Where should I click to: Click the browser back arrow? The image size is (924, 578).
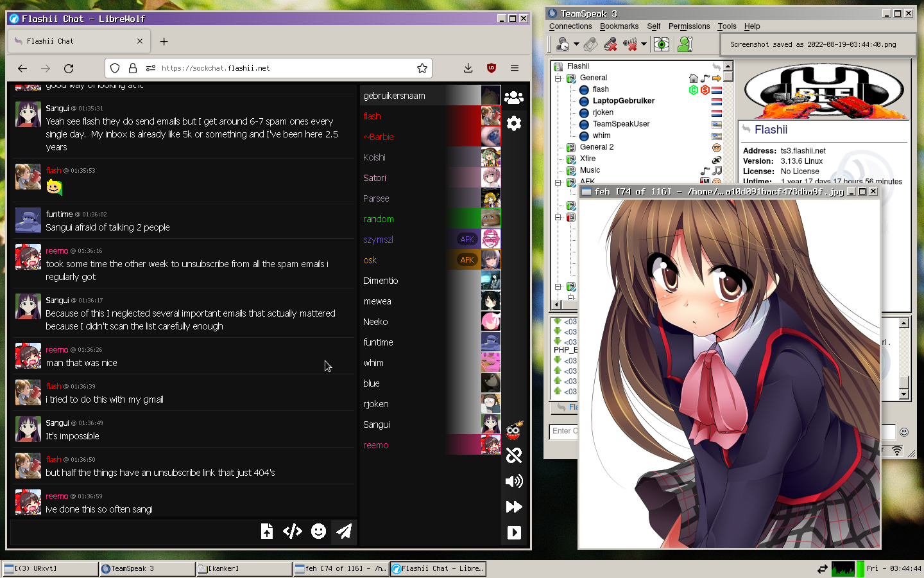pyautogui.click(x=22, y=68)
